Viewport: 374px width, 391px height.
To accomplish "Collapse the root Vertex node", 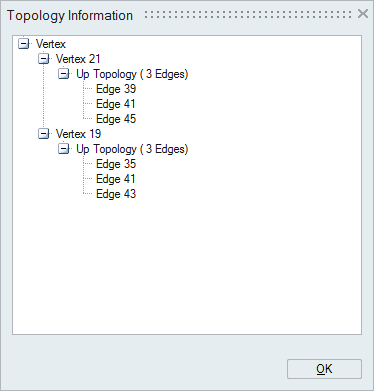I will point(23,44).
